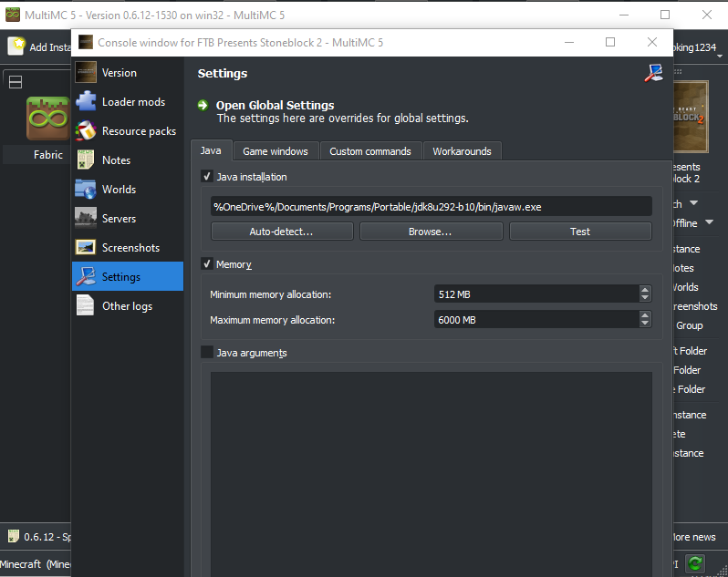Click Stoneblock 2 instance thumbnail in main window
This screenshot has width=728, height=577.
(691, 117)
